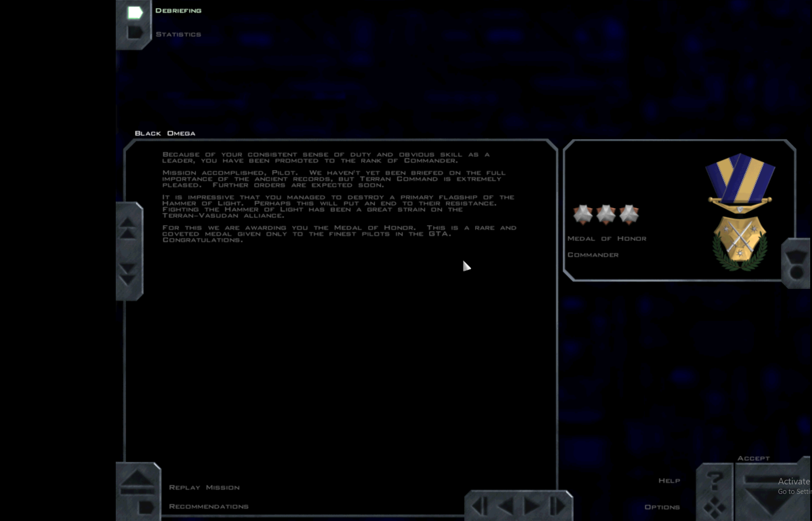
Task: Click the three rank stars insignia
Action: coord(606,214)
